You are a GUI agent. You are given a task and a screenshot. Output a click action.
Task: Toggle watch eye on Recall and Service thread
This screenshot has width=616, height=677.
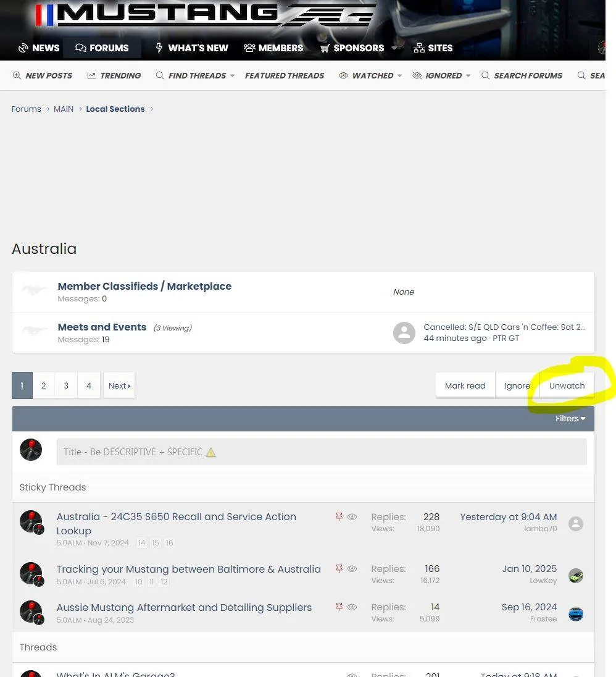[x=352, y=517]
